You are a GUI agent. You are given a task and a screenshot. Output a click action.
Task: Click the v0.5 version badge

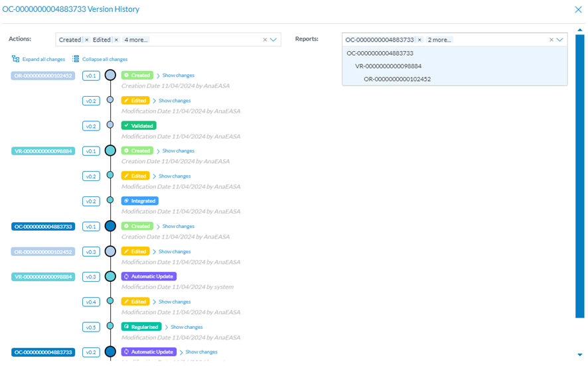91,327
